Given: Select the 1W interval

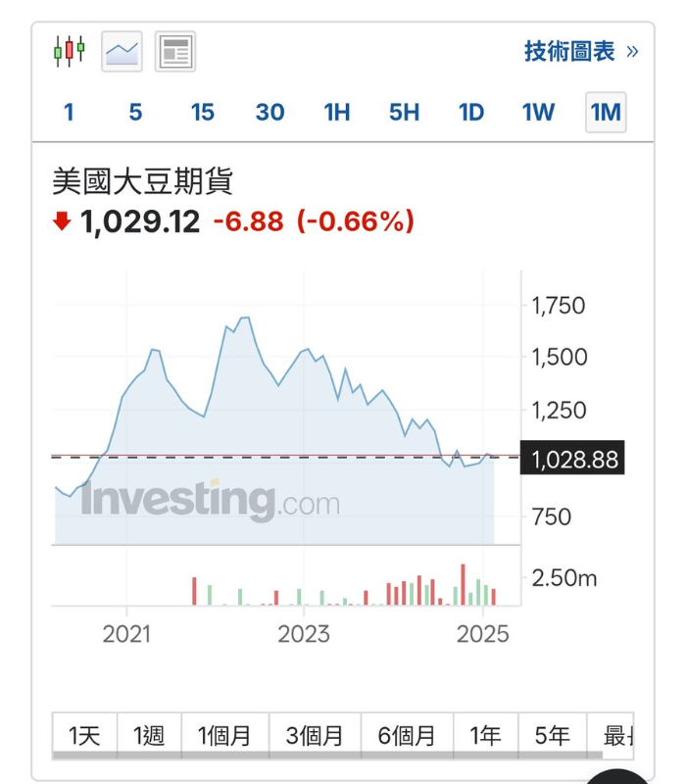Looking at the screenshot, I should pyautogui.click(x=538, y=113).
